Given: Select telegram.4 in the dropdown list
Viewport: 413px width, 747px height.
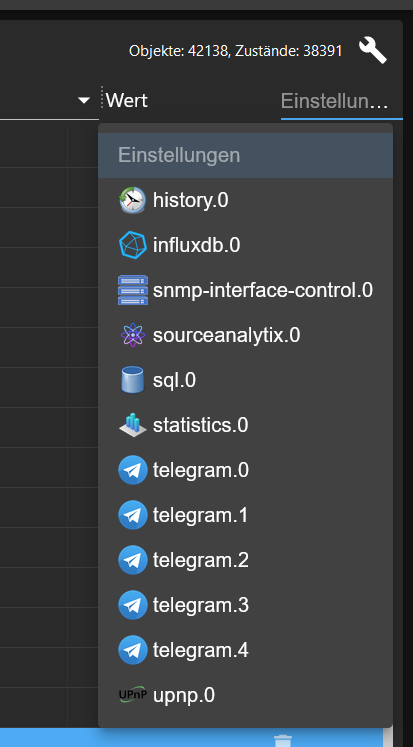Looking at the screenshot, I should [x=245, y=650].
